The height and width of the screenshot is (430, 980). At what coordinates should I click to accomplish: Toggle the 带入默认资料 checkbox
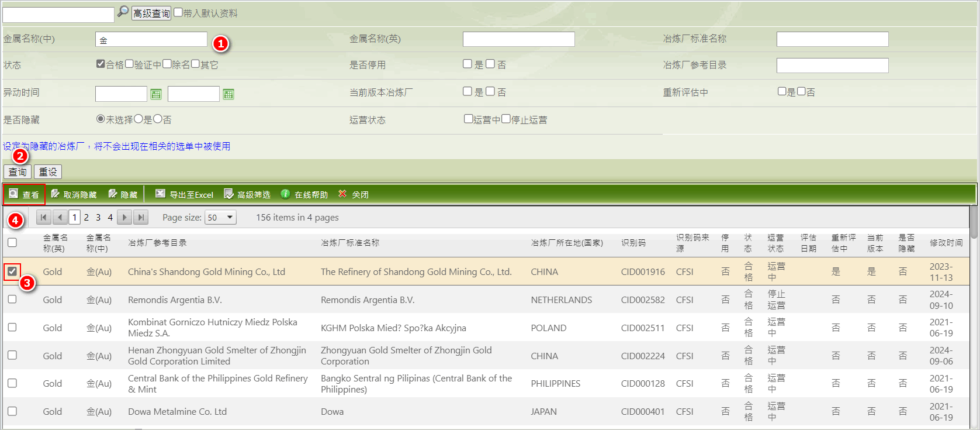(178, 12)
